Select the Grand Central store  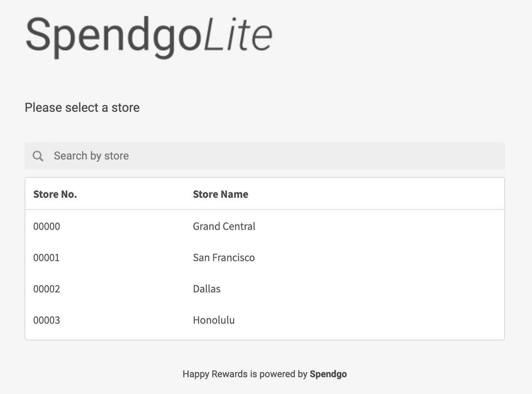click(x=224, y=226)
